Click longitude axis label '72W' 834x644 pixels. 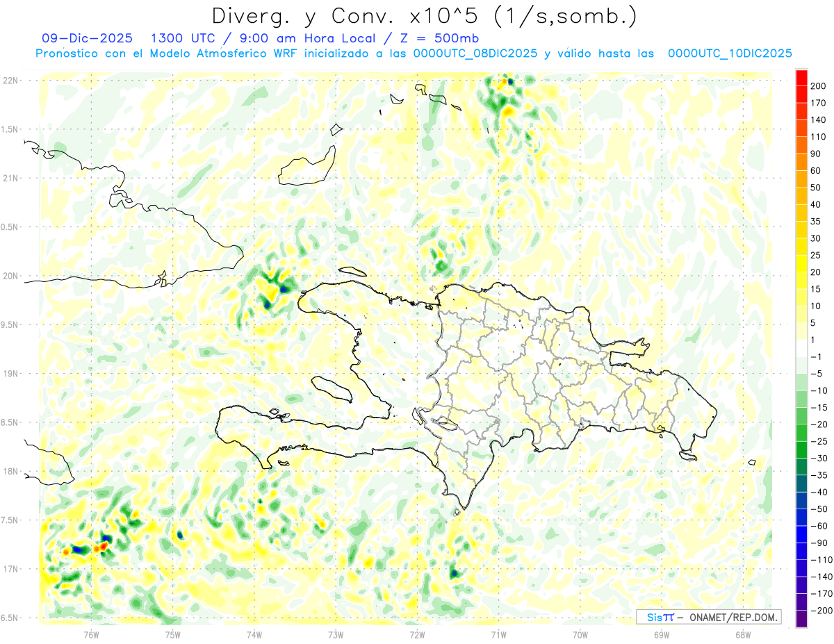tap(417, 635)
